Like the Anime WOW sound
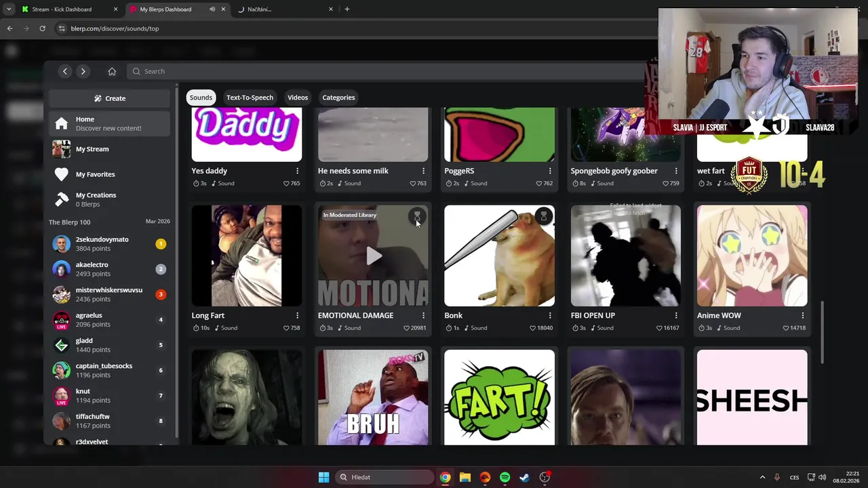Image resolution: width=868 pixels, height=488 pixels. 786,328
